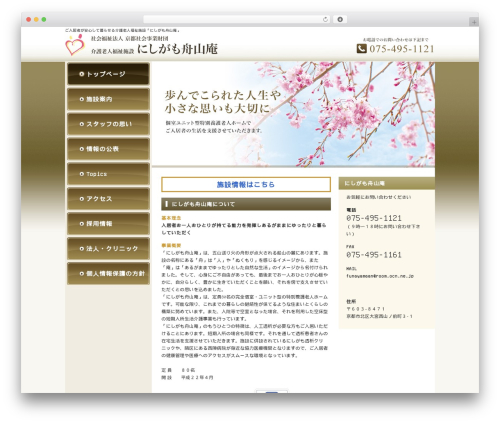
Task: Open the トップページ menu item
Action: pos(108,74)
